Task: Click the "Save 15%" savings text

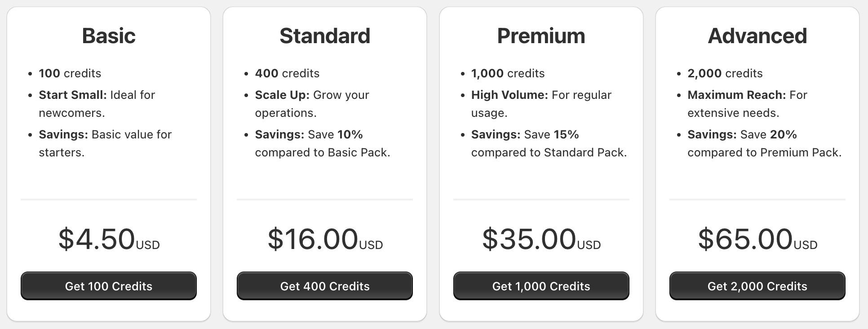Action: pyautogui.click(x=551, y=134)
